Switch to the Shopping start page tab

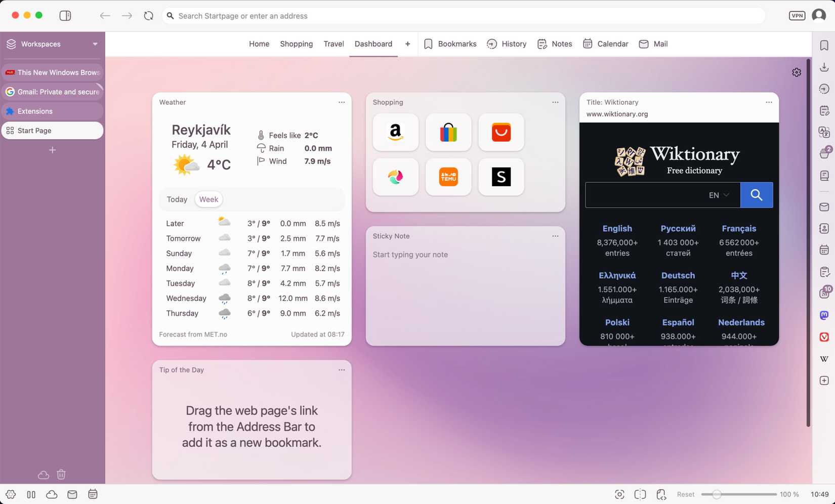click(x=296, y=44)
